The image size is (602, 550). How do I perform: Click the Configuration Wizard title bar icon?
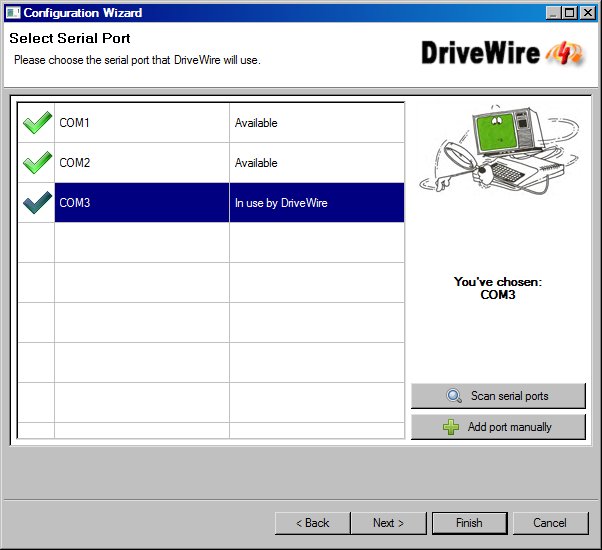pyautogui.click(x=13, y=13)
